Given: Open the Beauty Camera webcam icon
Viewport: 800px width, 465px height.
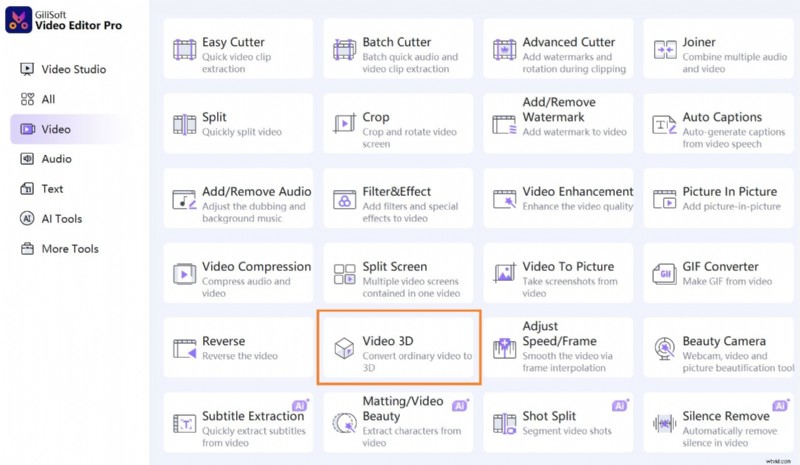Looking at the screenshot, I should pos(665,349).
